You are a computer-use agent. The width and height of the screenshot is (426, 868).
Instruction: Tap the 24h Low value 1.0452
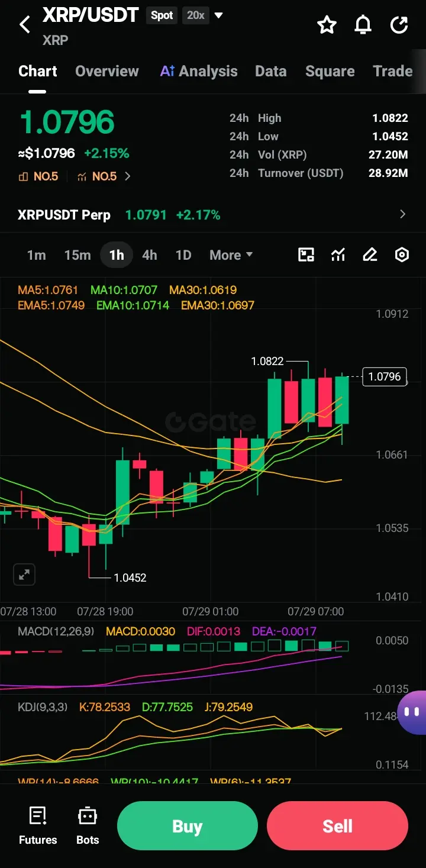click(x=390, y=136)
